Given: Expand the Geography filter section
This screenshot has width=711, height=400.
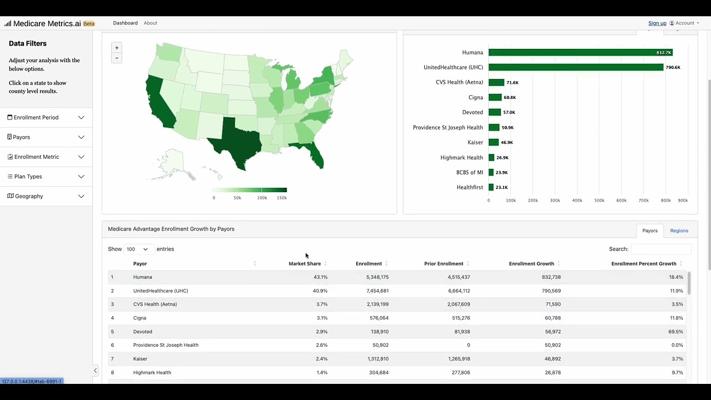Looking at the screenshot, I should pyautogui.click(x=46, y=196).
